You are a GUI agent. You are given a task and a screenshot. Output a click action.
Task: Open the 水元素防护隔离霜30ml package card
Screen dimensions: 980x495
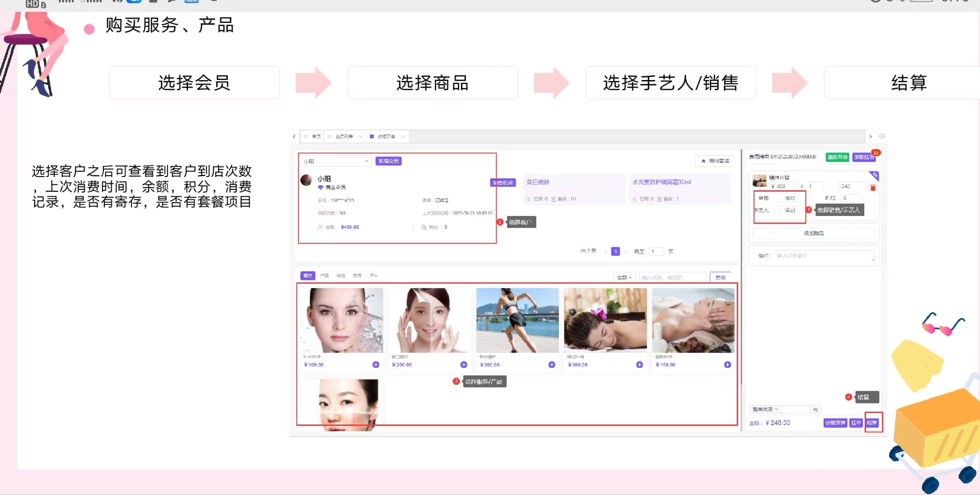tap(680, 189)
